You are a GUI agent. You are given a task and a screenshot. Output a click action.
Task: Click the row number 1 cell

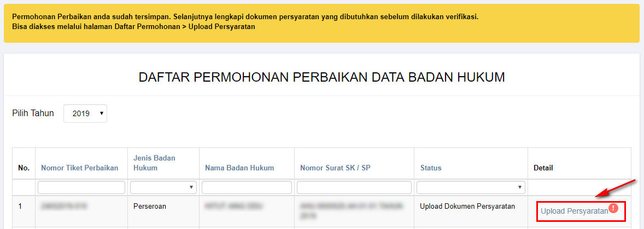(x=21, y=207)
